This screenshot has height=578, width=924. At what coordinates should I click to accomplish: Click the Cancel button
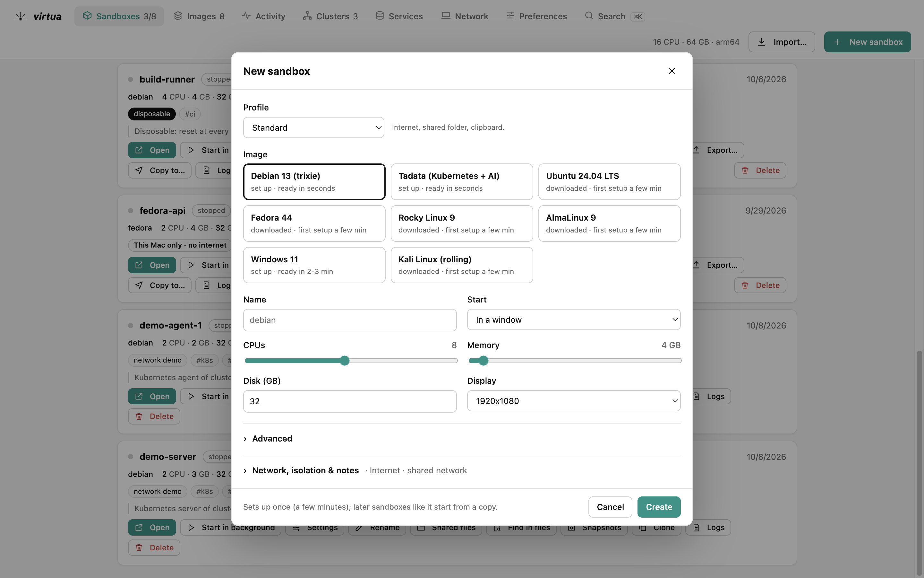point(610,507)
